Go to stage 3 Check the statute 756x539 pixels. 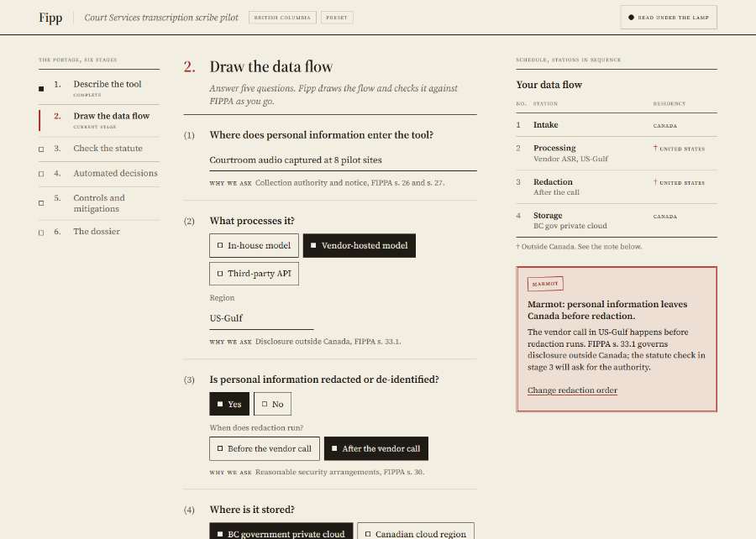[99, 149]
